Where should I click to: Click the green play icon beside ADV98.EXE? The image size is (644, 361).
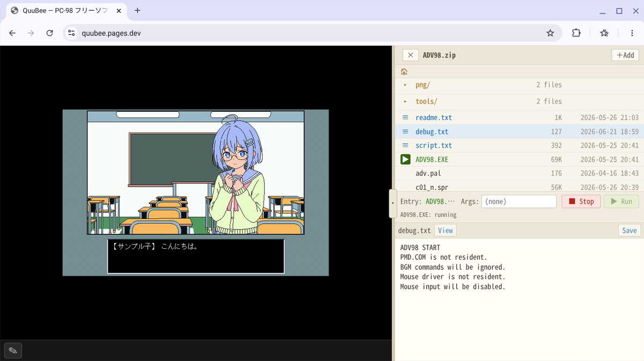click(405, 159)
